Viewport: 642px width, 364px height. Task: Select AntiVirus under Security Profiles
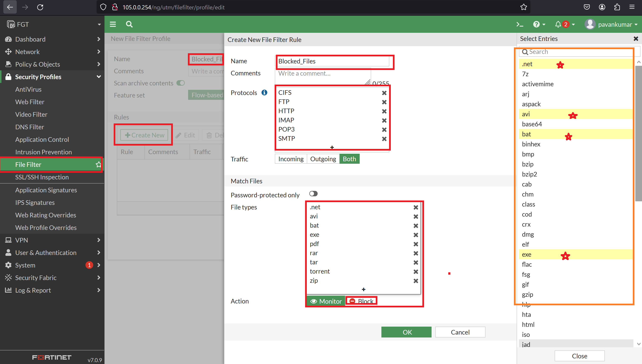pos(28,89)
